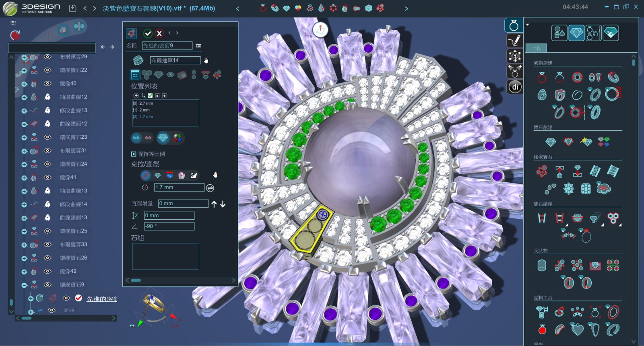The width and height of the screenshot is (644, 346).
Task: Click the swap diameter arrows icon
Action: (x=210, y=188)
